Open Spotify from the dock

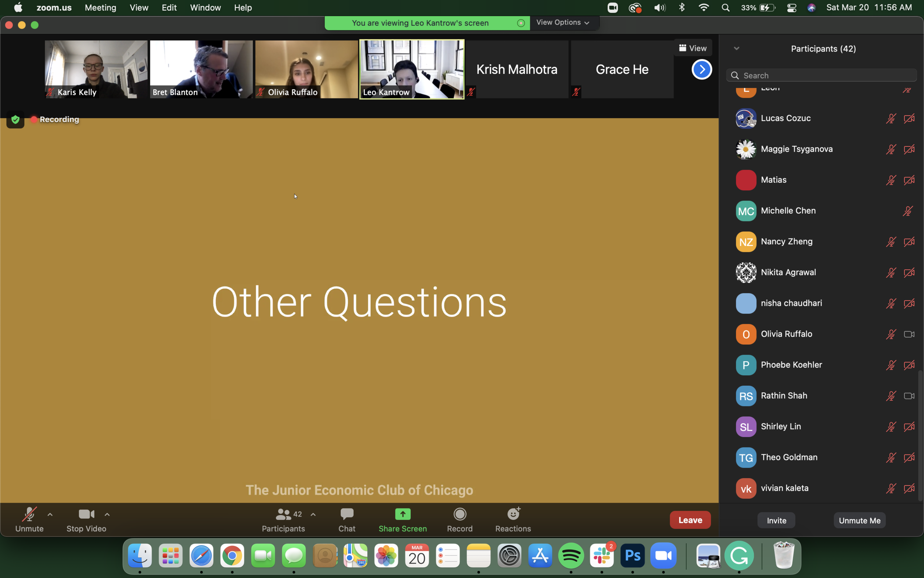point(571,556)
